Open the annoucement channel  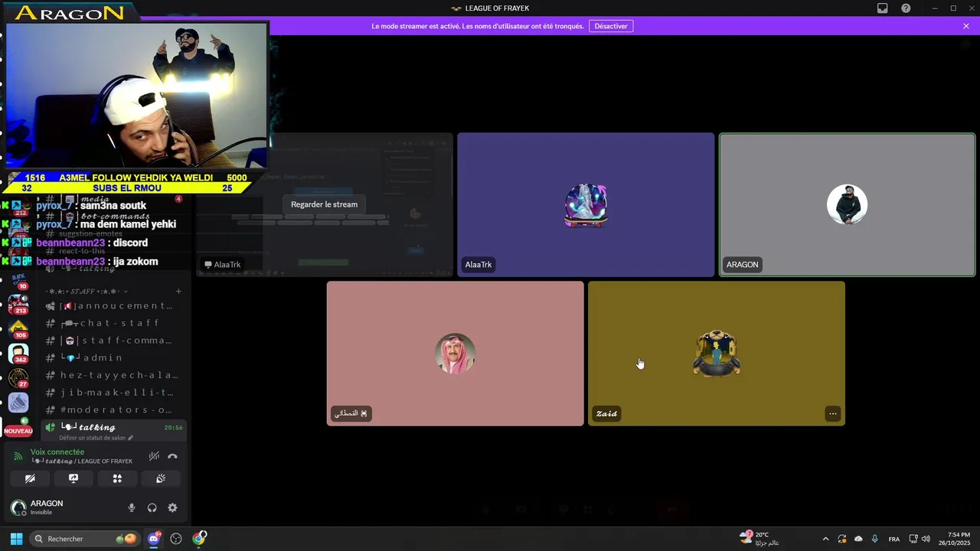point(113,306)
